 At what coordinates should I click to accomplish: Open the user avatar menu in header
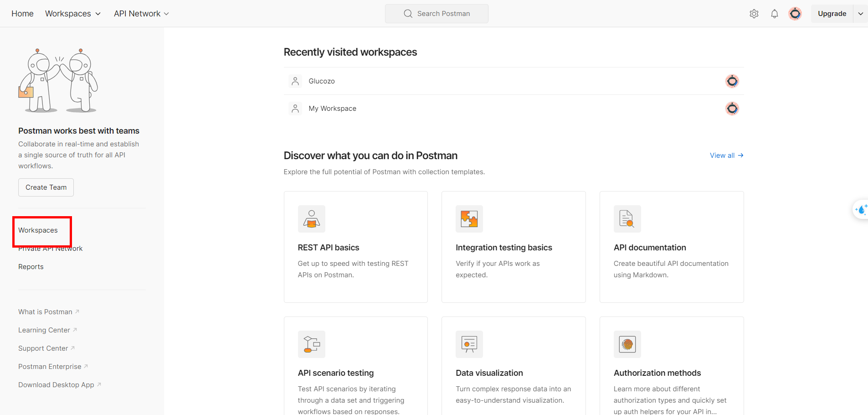[x=795, y=14]
